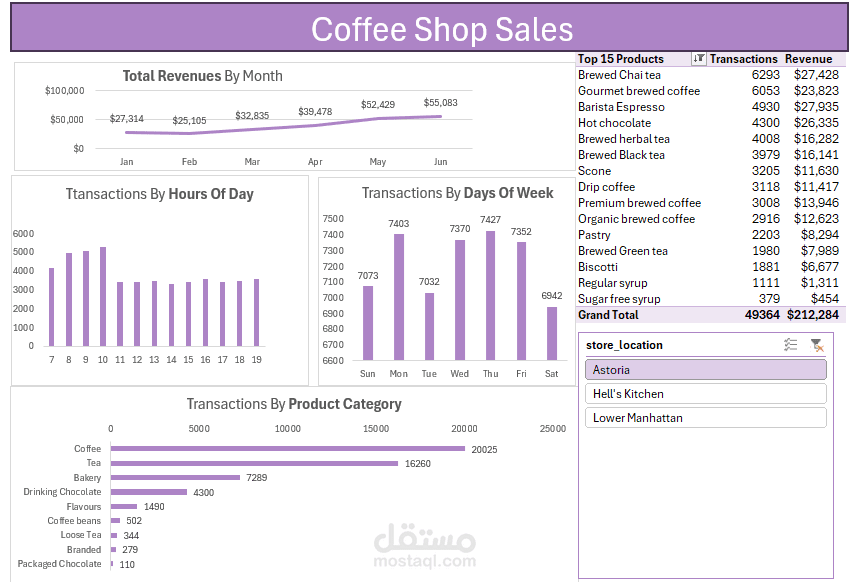The width and height of the screenshot is (851, 582).
Task: Click the Brewed Chai tea table row
Action: coord(650,74)
